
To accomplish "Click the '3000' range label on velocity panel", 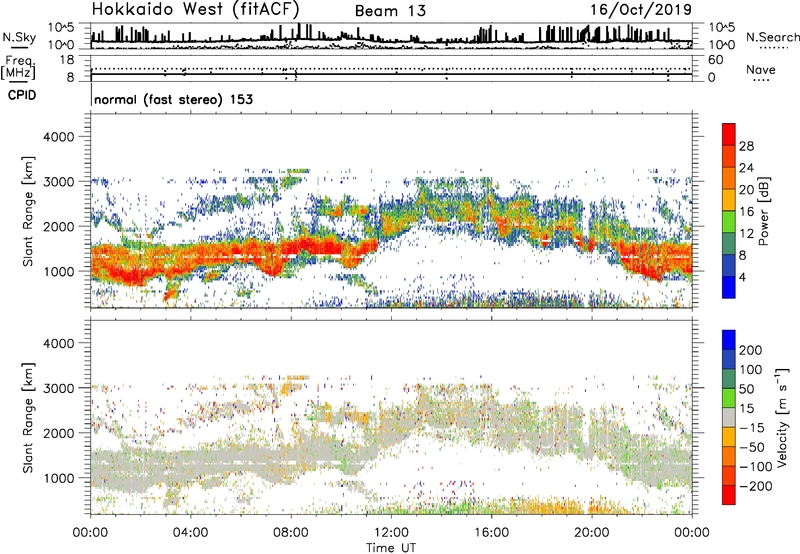I will click(58, 388).
